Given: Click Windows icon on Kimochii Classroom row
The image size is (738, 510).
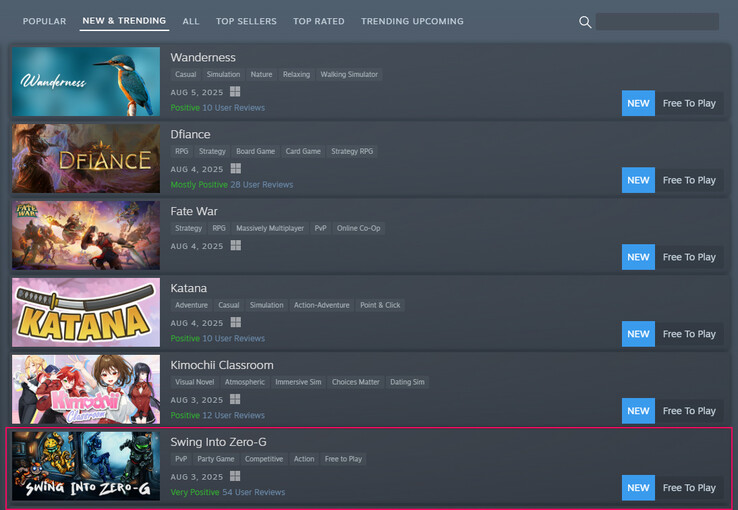Looking at the screenshot, I should pyautogui.click(x=236, y=400).
